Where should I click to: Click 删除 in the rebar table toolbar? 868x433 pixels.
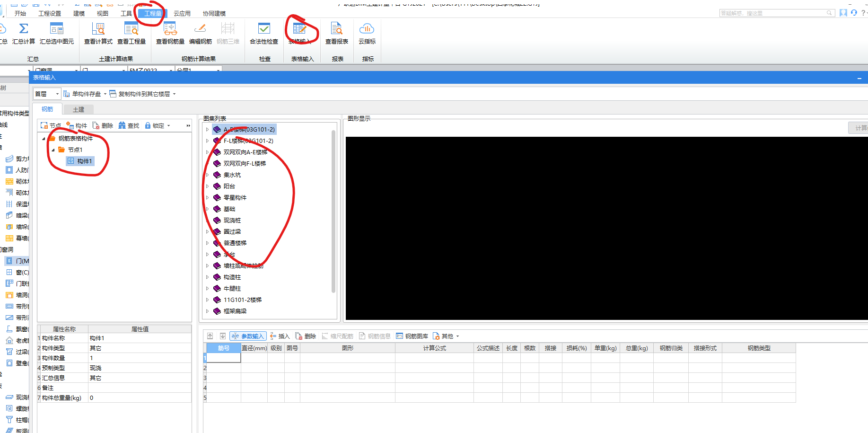(x=306, y=336)
